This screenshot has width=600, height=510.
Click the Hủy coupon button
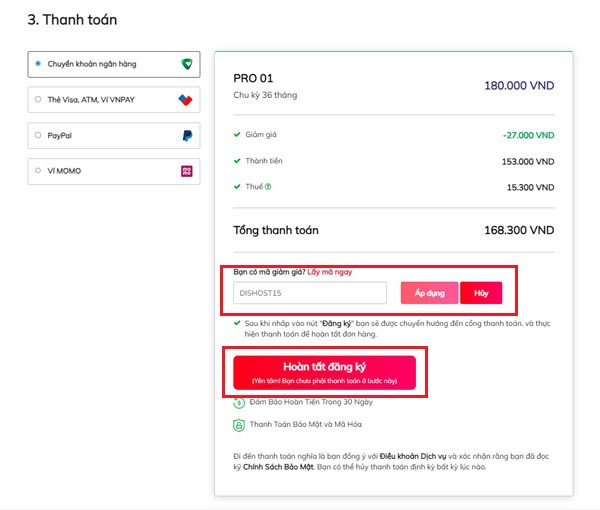[481, 293]
